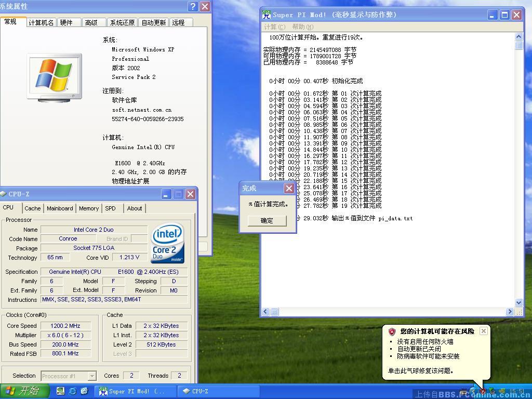Click the red security shield tray icon
532x399 pixels.
click(483, 391)
